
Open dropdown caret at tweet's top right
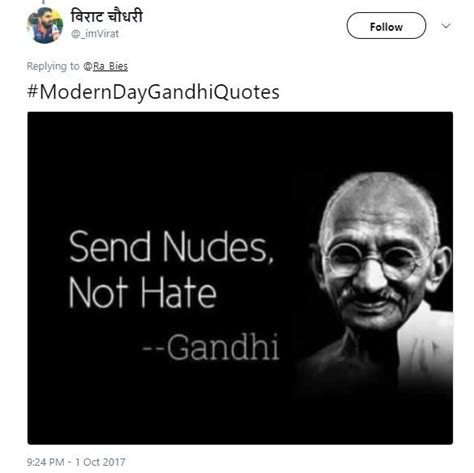[x=446, y=26]
